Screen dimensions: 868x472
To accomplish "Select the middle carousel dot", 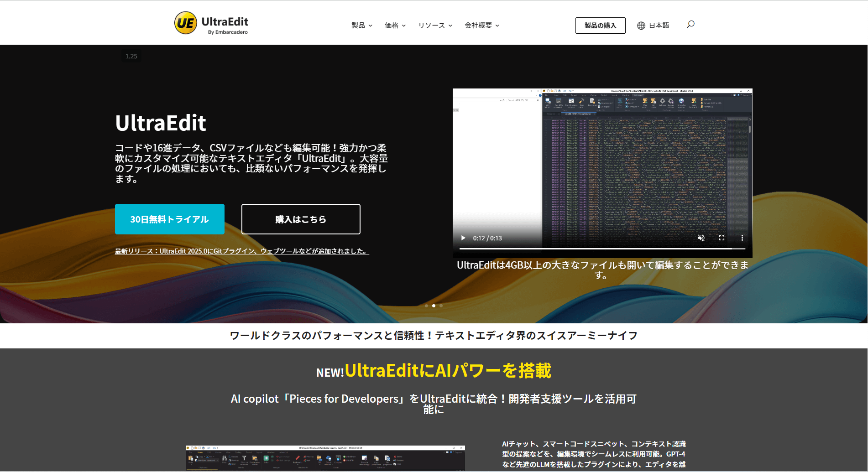I will 434,306.
